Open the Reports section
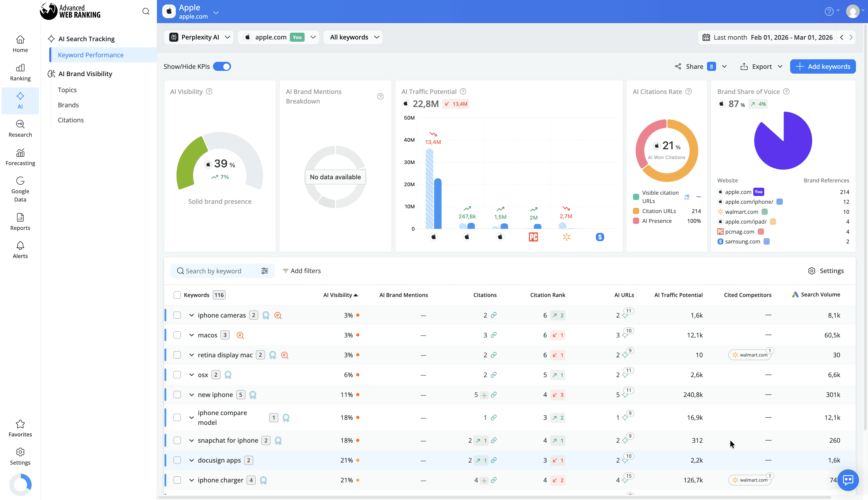The width and height of the screenshot is (868, 500). [x=20, y=222]
